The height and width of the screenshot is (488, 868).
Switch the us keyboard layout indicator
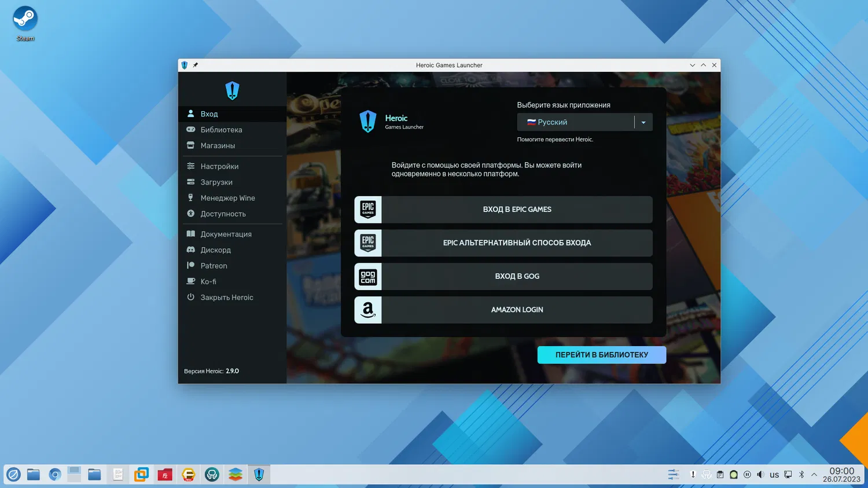(774, 475)
